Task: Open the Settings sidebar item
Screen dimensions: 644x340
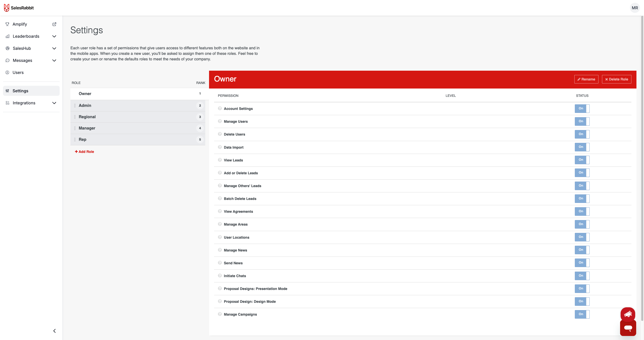Action: click(31, 91)
